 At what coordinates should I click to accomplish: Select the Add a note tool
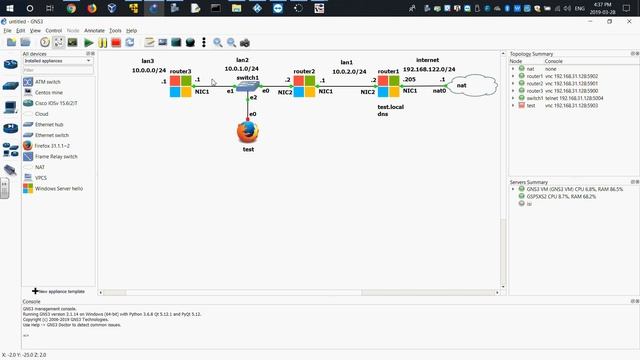149,42
